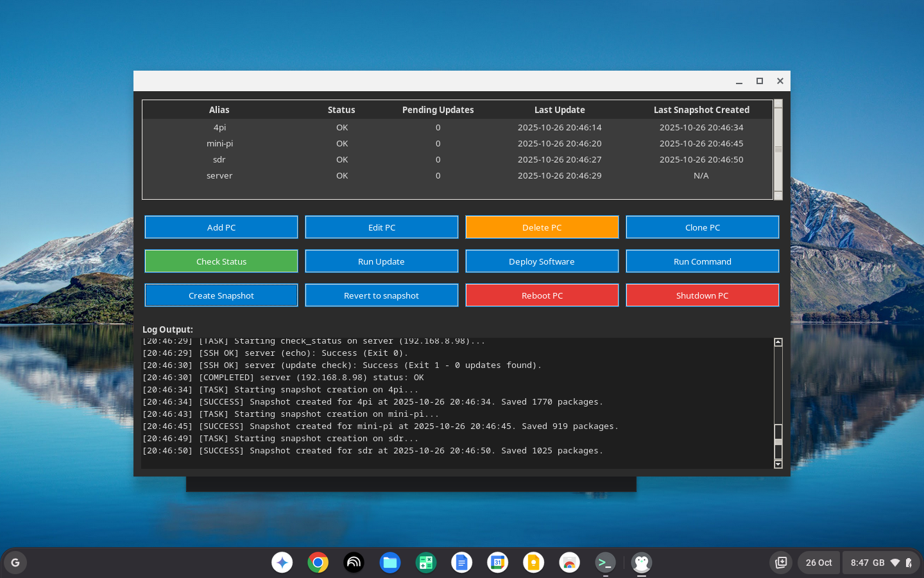Click the orange Delete PC button
The image size is (924, 578).
click(x=542, y=227)
